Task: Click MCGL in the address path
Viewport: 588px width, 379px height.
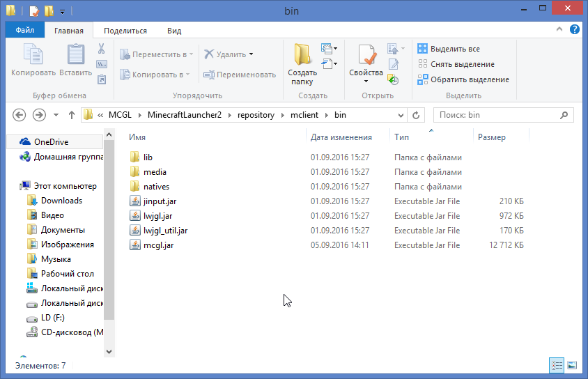Action: [120, 115]
